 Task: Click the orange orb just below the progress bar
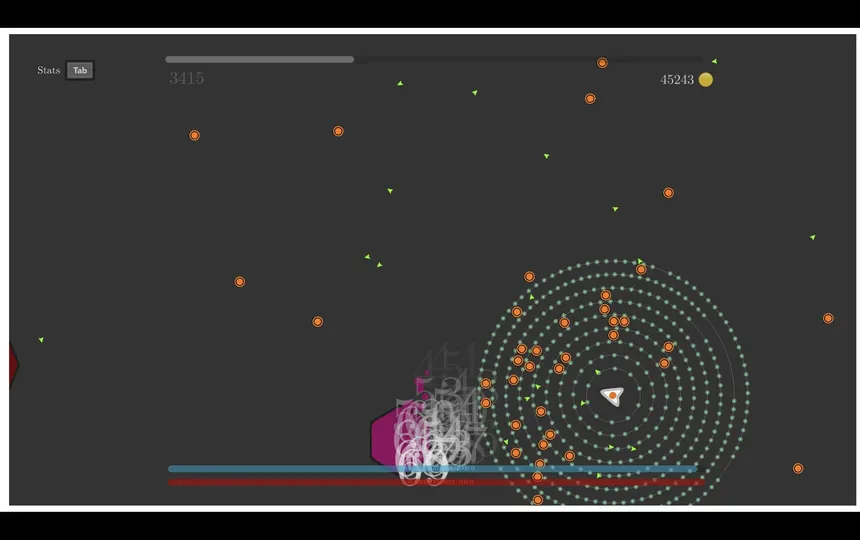590,99
